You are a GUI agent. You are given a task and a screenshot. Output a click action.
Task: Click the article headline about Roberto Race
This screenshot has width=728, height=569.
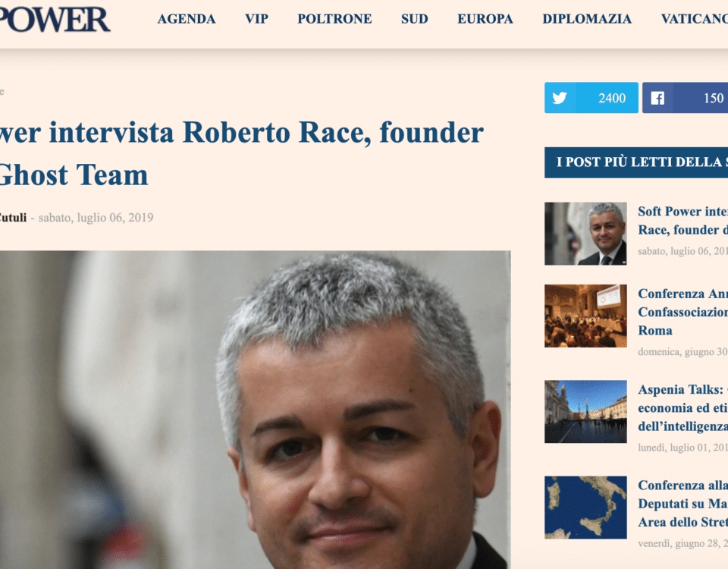[241, 154]
